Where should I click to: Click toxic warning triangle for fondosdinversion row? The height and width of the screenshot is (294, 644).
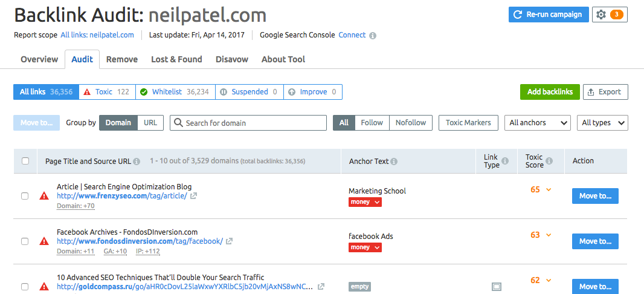[x=44, y=241]
